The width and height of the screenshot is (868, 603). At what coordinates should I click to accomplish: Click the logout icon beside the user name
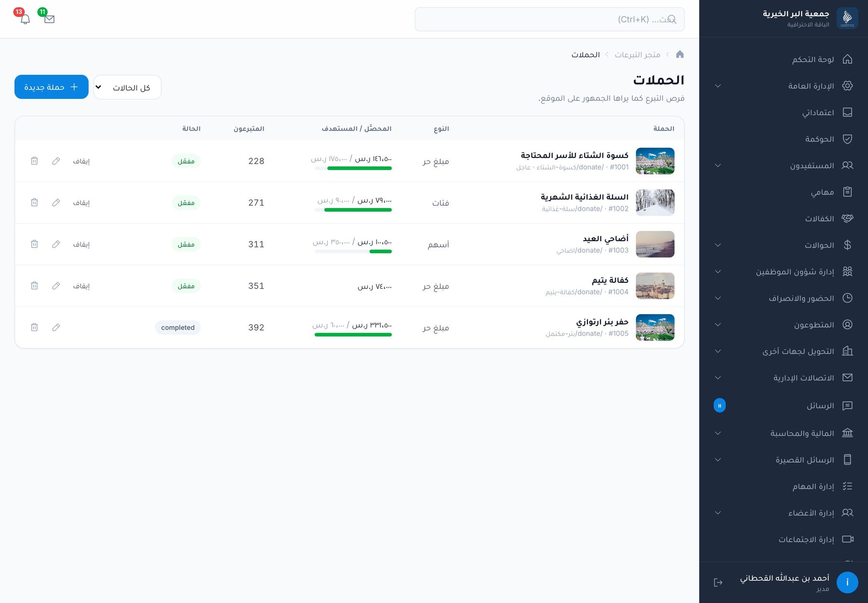point(718,582)
